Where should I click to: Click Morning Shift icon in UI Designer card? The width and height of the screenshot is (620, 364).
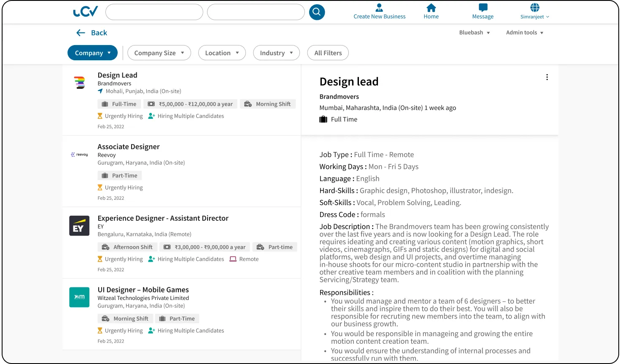click(105, 319)
